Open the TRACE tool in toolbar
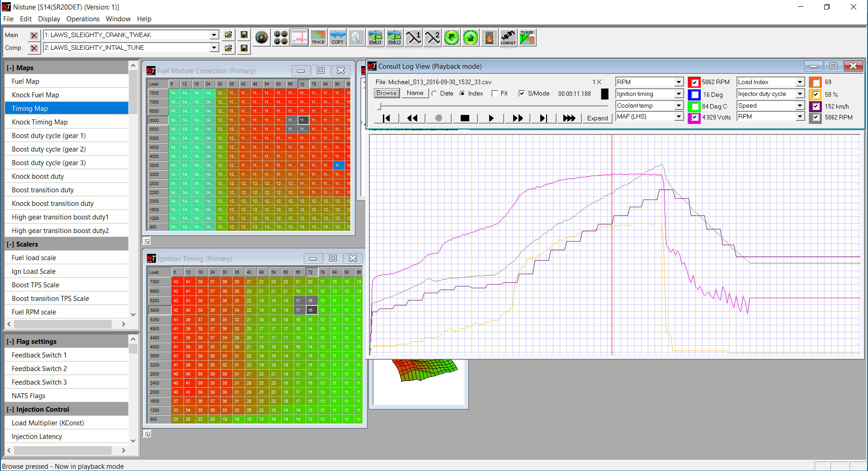Viewport: 868px width, 471px height. (318, 38)
